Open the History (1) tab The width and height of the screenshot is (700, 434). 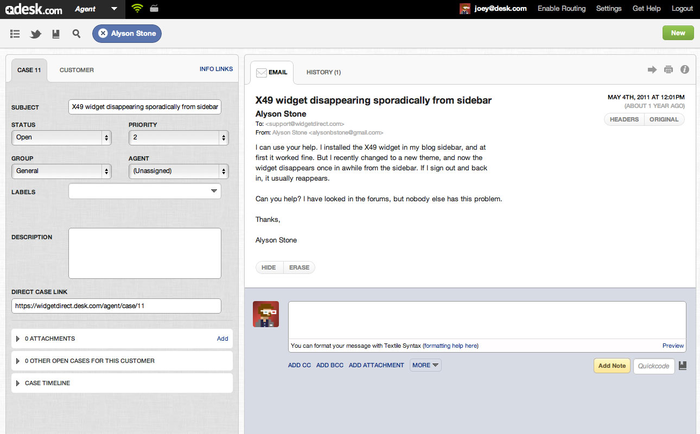(323, 72)
